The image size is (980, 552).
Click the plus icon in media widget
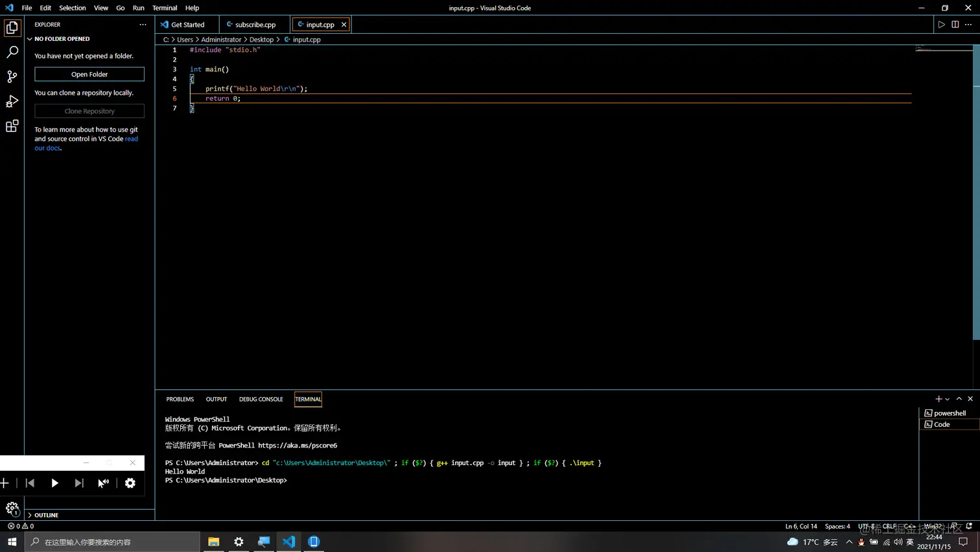pos(5,483)
